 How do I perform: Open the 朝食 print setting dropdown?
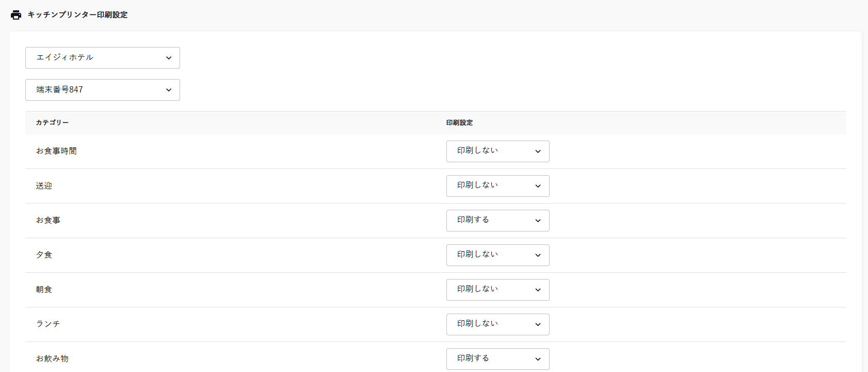[x=497, y=290]
